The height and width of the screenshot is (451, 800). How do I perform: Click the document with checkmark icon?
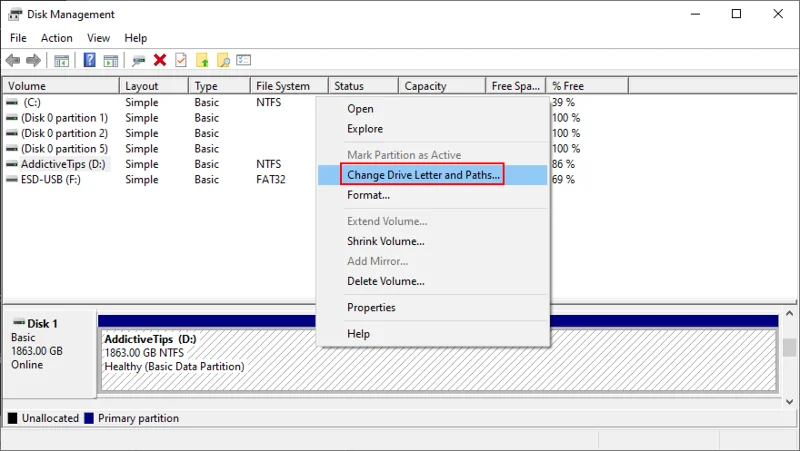(x=181, y=60)
